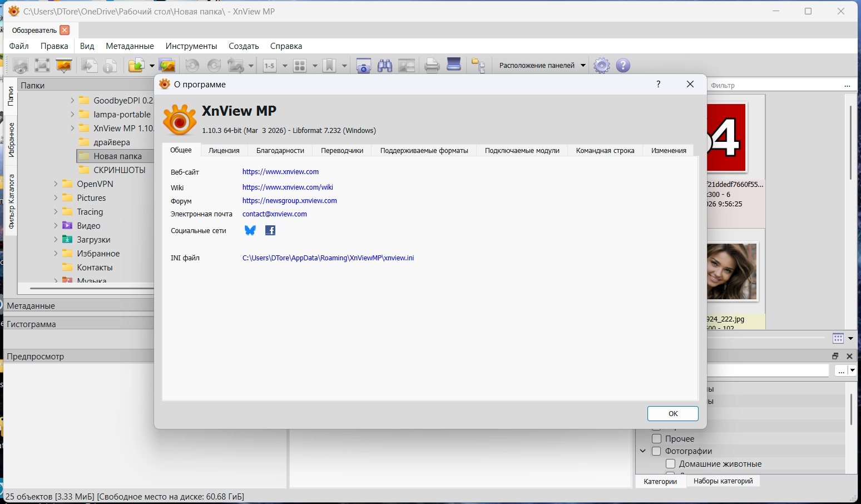The image size is (861, 504).
Task: Click the four-squares thumbnail view icon
Action: (300, 66)
